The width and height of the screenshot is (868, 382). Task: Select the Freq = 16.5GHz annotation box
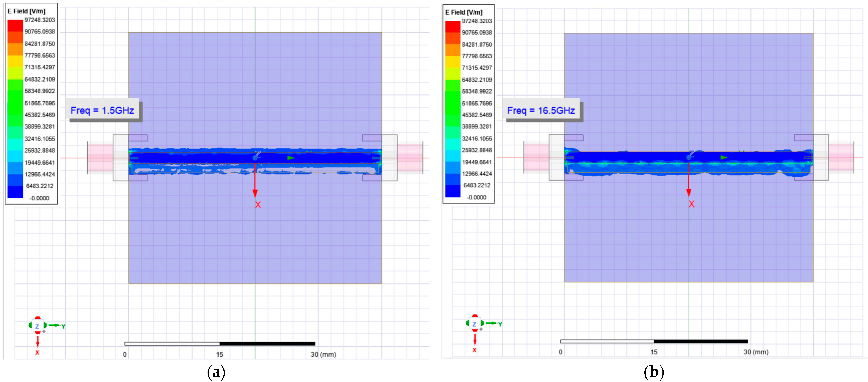point(541,110)
